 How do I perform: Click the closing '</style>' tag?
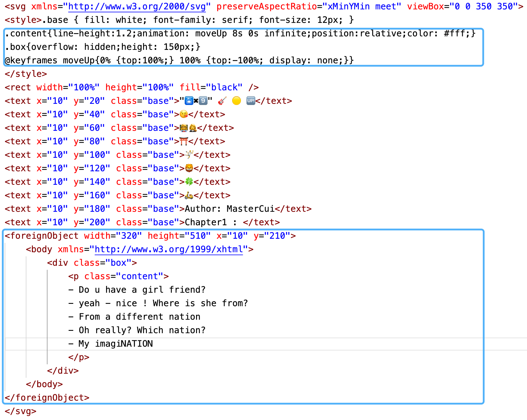click(26, 74)
